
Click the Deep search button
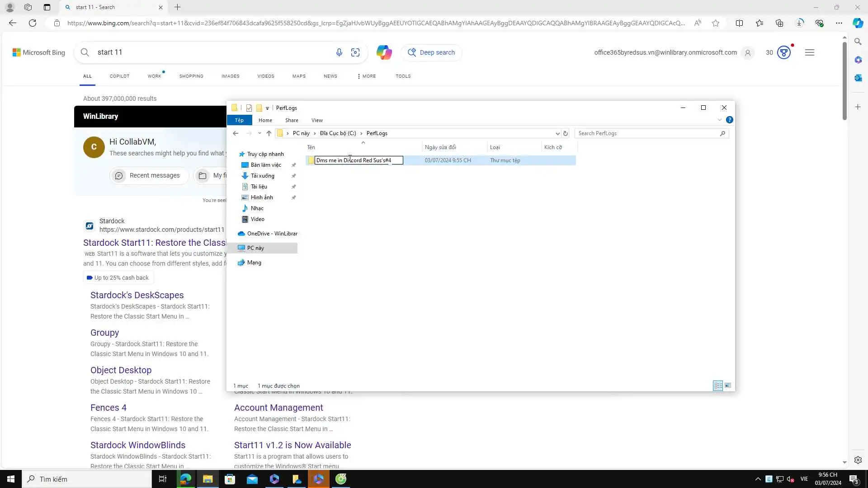click(x=431, y=52)
